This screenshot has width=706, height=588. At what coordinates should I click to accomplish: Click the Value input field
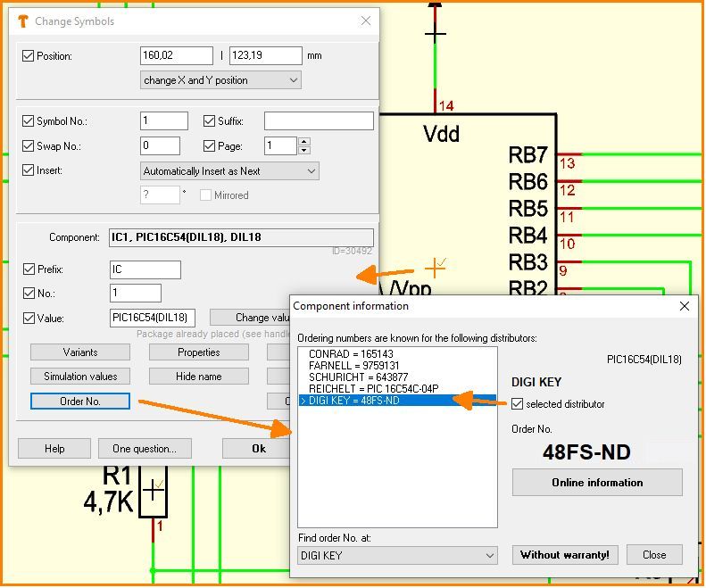pos(153,318)
